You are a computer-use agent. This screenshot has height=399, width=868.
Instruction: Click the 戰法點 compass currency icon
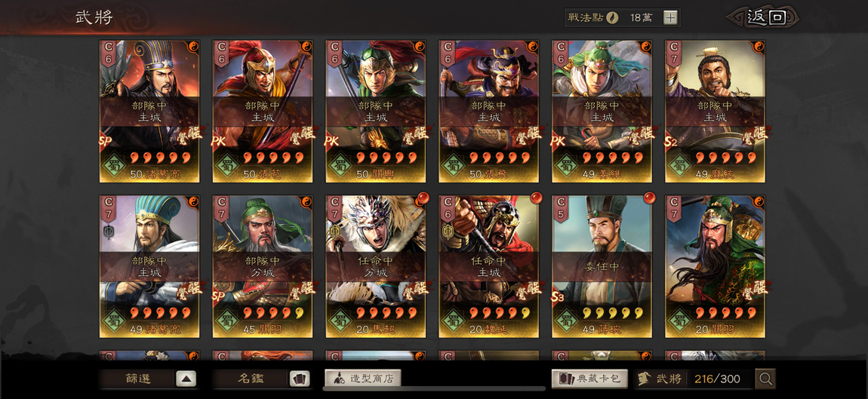point(612,17)
